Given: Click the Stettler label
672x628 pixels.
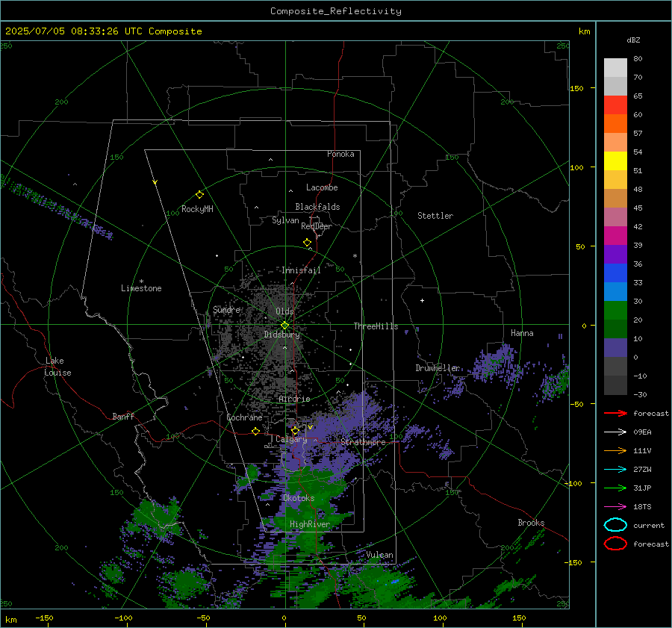Looking at the screenshot, I should [x=435, y=216].
